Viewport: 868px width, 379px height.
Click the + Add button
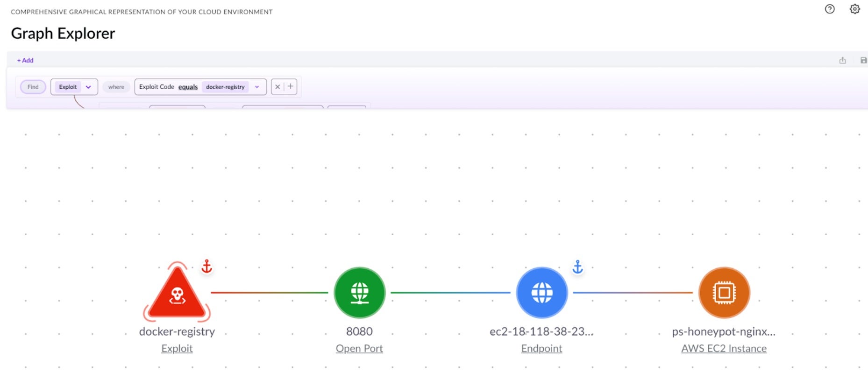click(x=25, y=60)
